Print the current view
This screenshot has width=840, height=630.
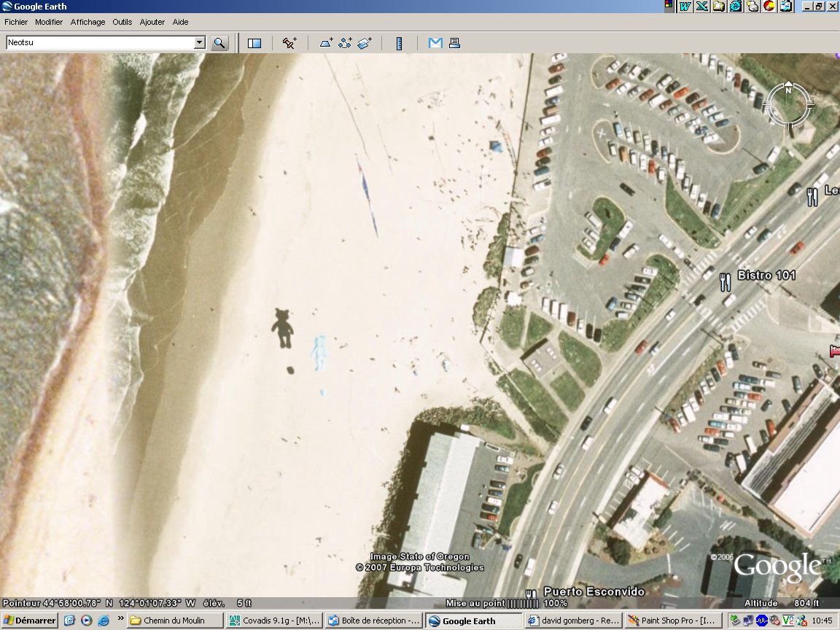point(454,42)
